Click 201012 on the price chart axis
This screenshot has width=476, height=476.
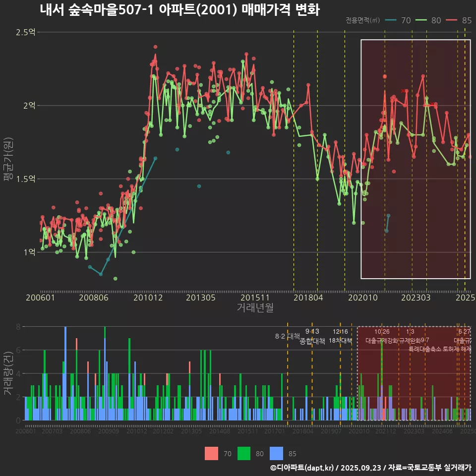[148, 297]
